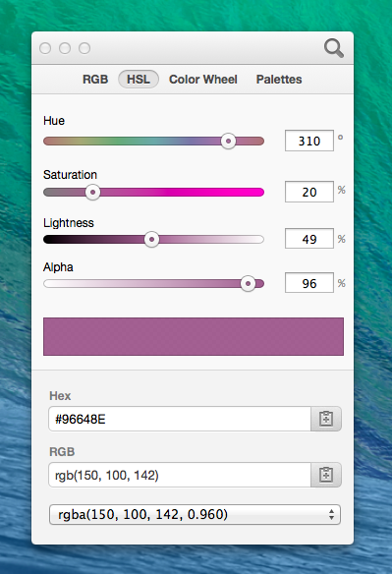Switch to the Palettes tab

pos(279,79)
